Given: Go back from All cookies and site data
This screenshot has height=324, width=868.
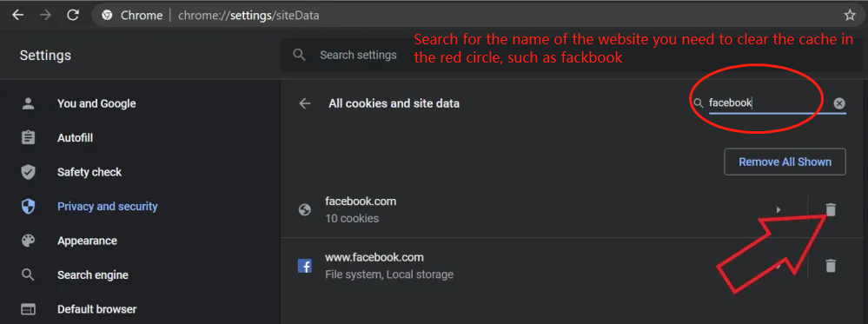Looking at the screenshot, I should click(x=305, y=103).
